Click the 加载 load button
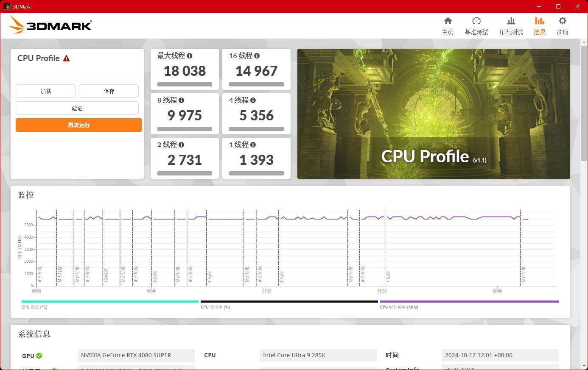The width and height of the screenshot is (588, 370). point(46,91)
